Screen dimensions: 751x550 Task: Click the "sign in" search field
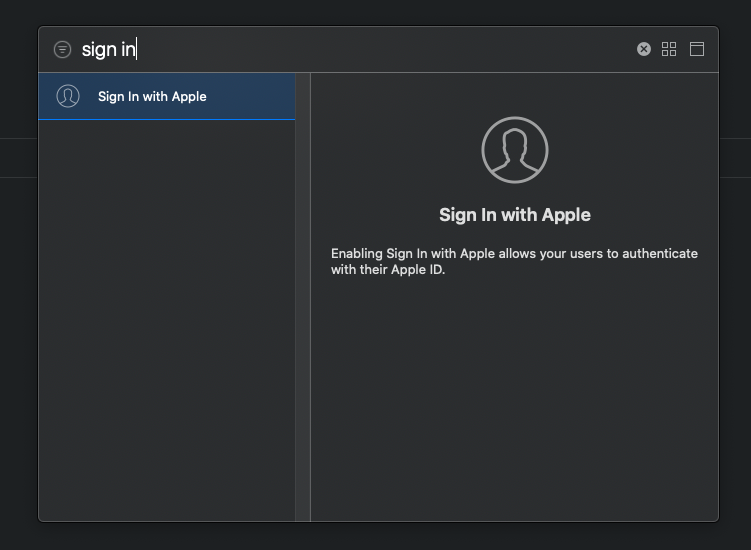[354, 49]
